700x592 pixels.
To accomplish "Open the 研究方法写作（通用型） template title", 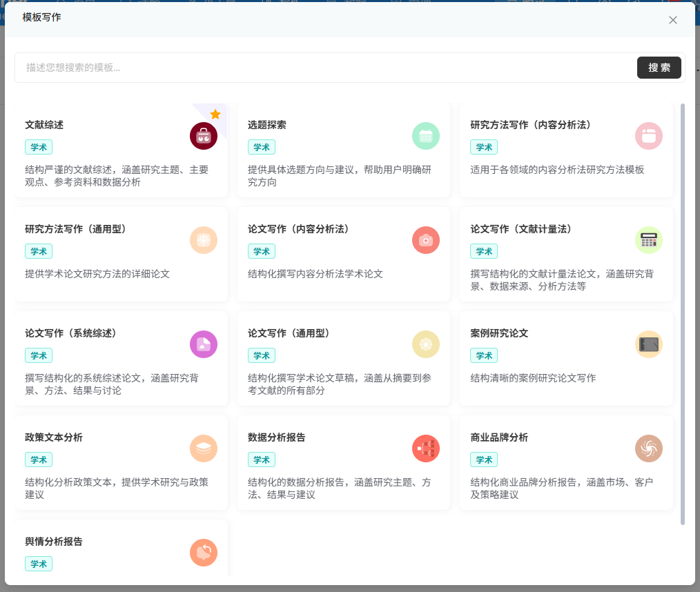I will point(75,229).
